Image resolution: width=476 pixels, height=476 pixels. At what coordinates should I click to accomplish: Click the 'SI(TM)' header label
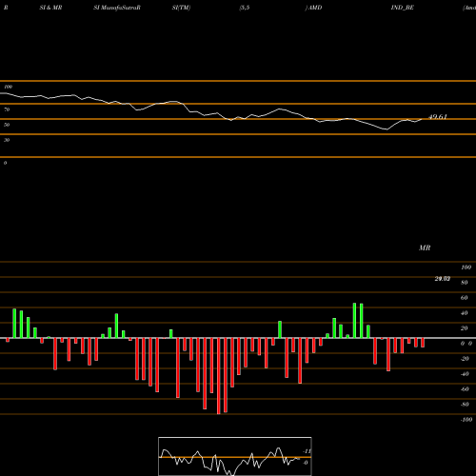[x=181, y=8]
